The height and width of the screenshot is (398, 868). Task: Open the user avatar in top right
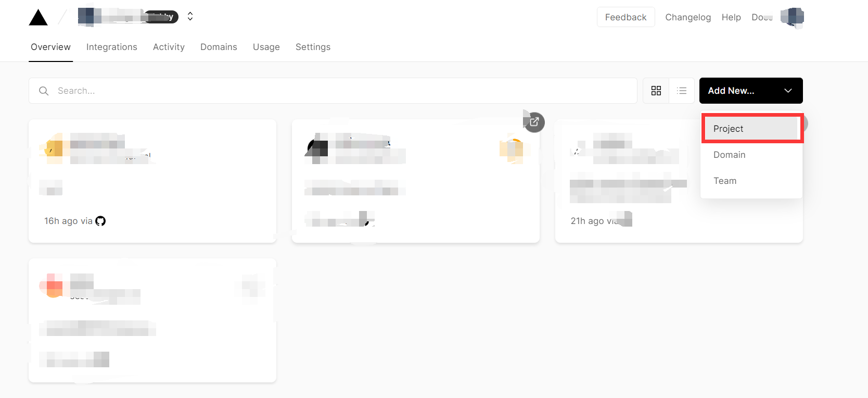point(792,17)
